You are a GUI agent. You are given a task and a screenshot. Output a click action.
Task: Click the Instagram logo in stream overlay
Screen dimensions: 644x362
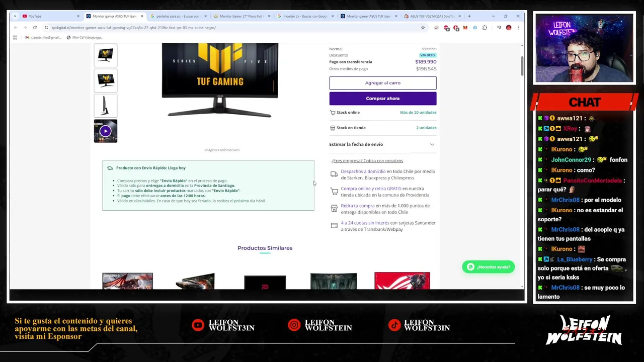[294, 325]
